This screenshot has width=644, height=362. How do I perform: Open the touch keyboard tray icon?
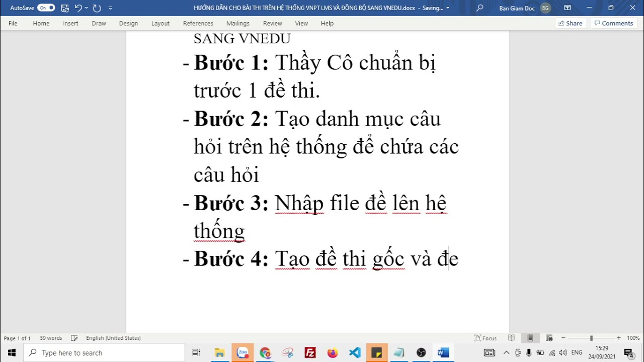click(x=490, y=353)
